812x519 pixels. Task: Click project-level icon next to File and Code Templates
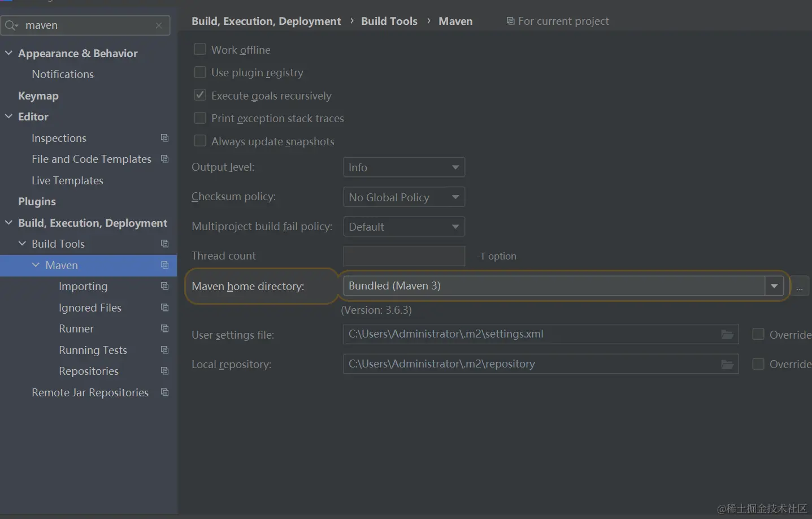coord(165,159)
